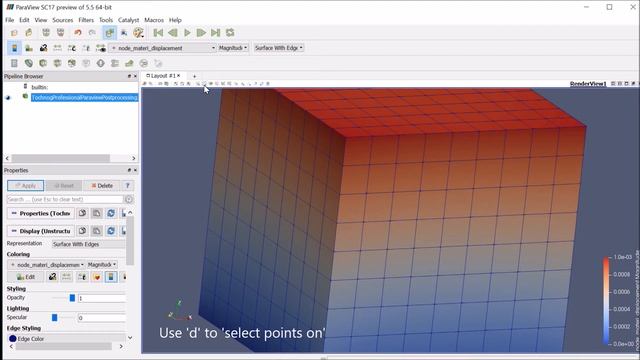This screenshot has width=640, height=360.
Task: Toggle advanced properties gear button
Action: click(129, 200)
